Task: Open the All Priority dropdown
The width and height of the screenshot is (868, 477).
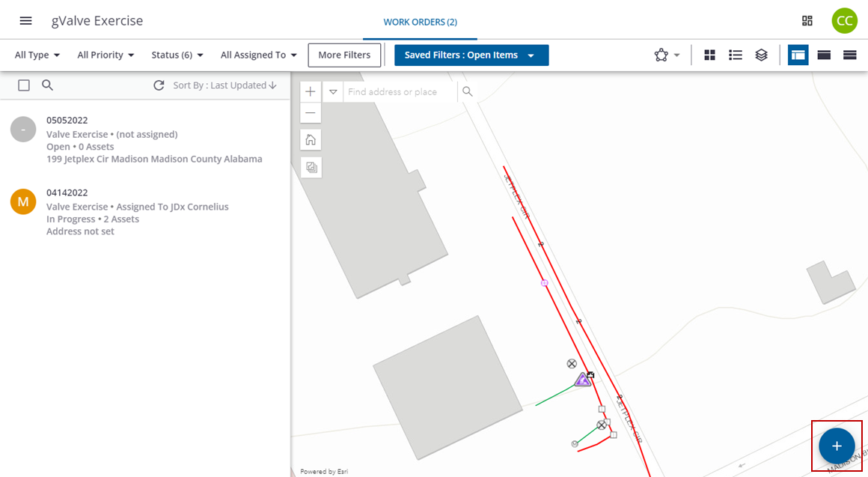Action: (x=106, y=55)
